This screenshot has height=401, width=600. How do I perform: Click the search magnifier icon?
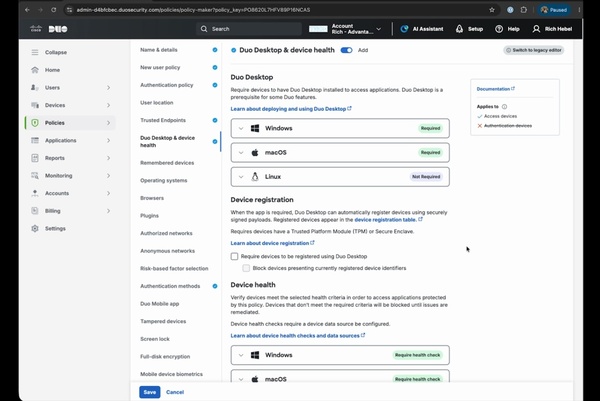tap(204, 29)
